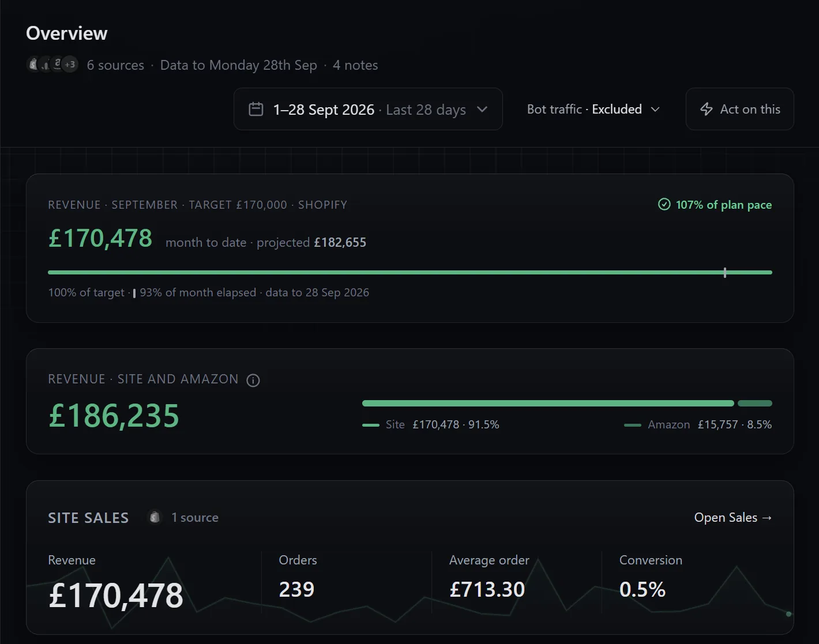Click the Site revenue share bar segment
This screenshot has height=644, width=819.
tap(548, 403)
